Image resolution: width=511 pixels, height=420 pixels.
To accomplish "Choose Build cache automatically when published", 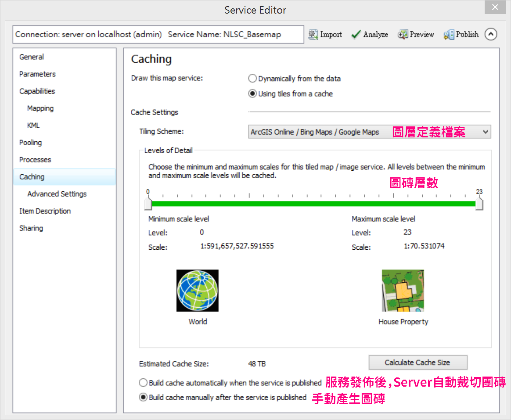I will (143, 383).
